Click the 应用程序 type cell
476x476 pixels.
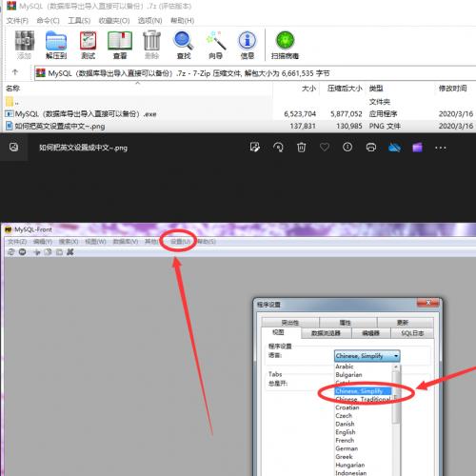(x=383, y=114)
